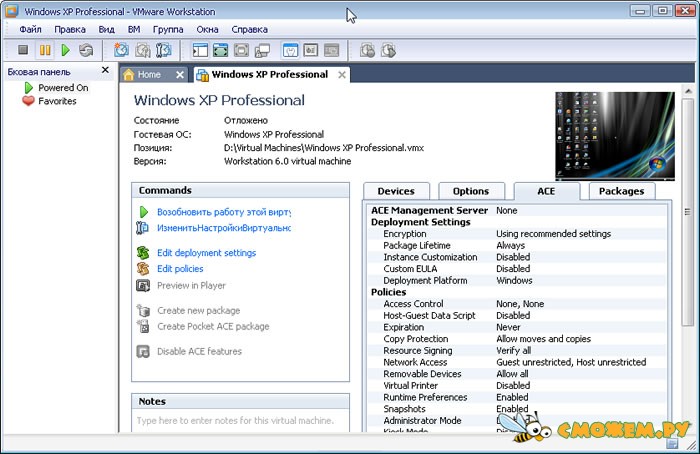The width and height of the screenshot is (700, 454).
Task: Click Disable ACE features link
Action: click(199, 351)
